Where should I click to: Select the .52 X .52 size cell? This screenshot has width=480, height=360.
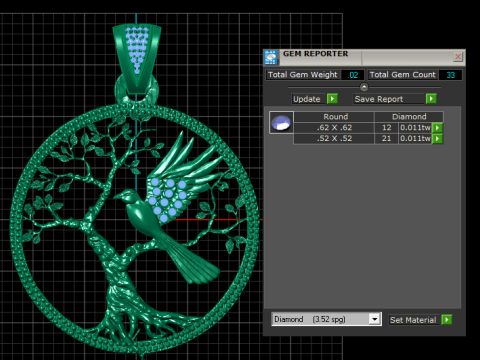tap(334, 138)
